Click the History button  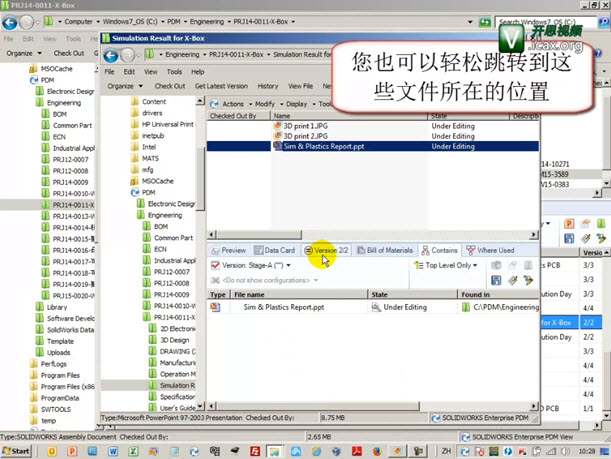click(268, 86)
